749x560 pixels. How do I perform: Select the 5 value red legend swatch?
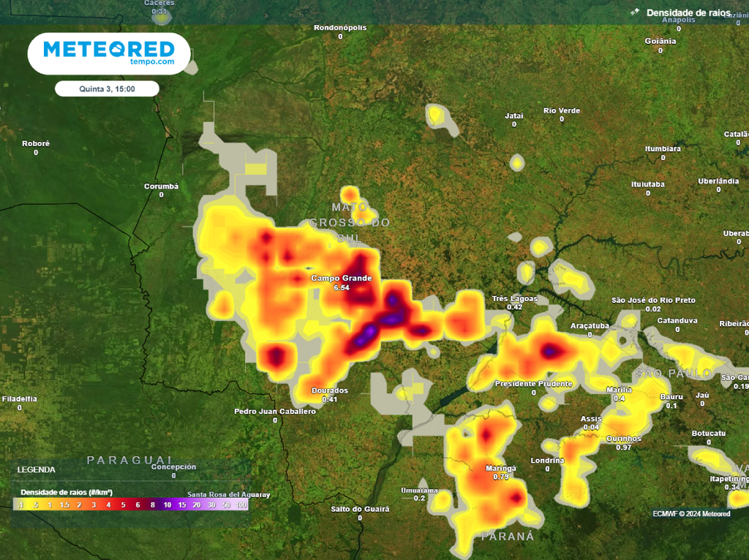(124, 504)
